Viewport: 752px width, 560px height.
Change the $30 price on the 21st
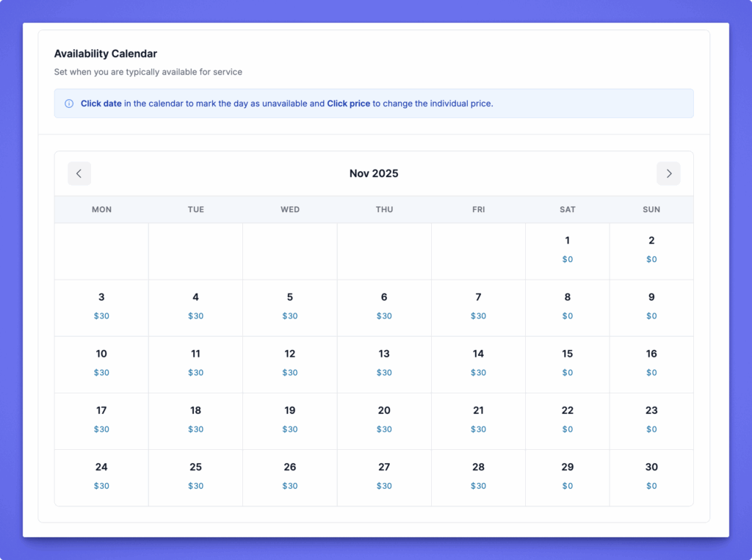click(x=478, y=429)
